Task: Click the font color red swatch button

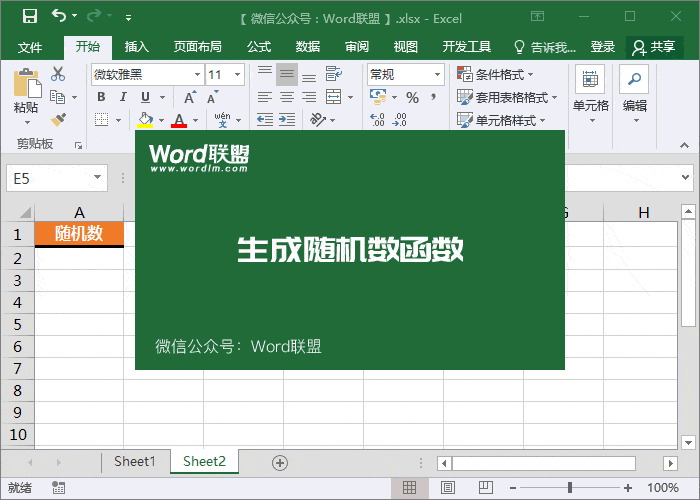Action: click(179, 120)
